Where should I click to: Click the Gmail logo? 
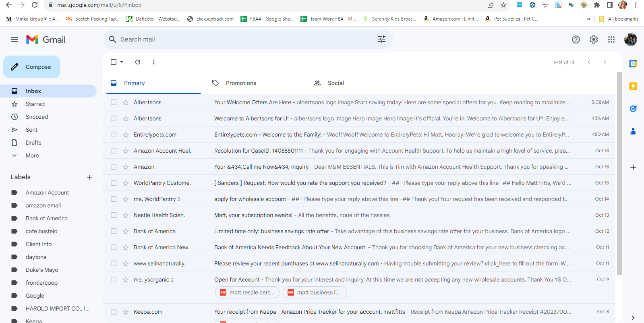46,39
